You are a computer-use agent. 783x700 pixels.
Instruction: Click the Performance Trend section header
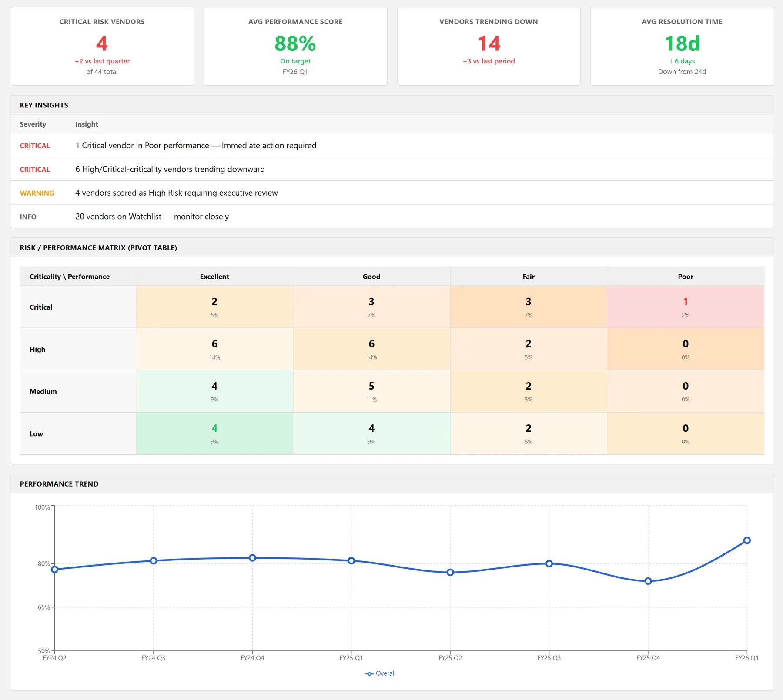pyautogui.click(x=392, y=484)
